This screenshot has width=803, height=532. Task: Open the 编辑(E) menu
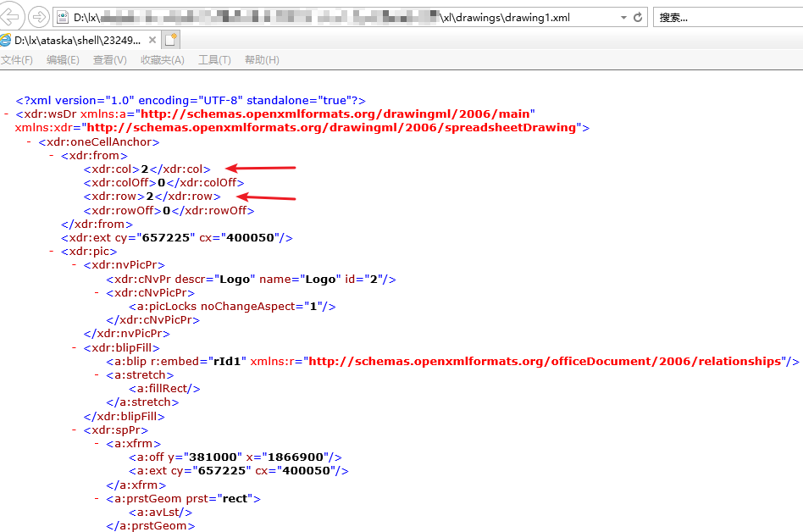[x=63, y=60]
